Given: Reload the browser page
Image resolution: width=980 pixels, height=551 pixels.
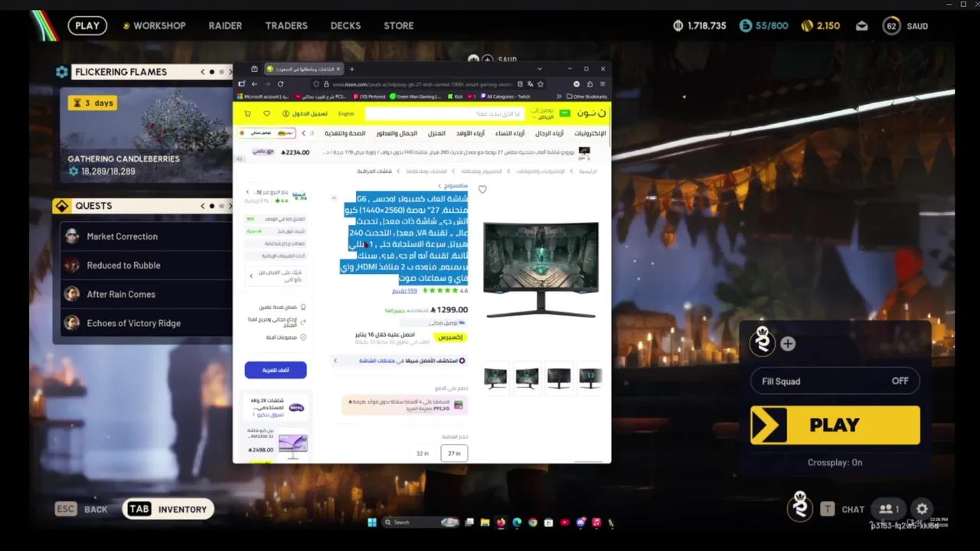Looking at the screenshot, I should (280, 84).
